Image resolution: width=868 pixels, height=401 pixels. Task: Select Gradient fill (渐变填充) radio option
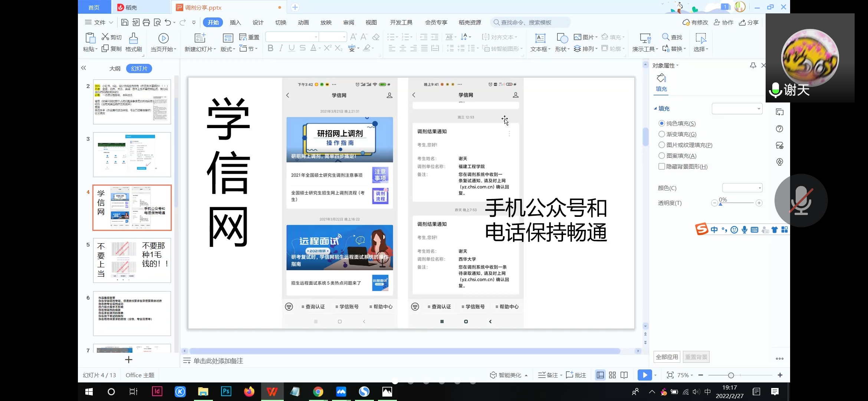[x=661, y=134]
